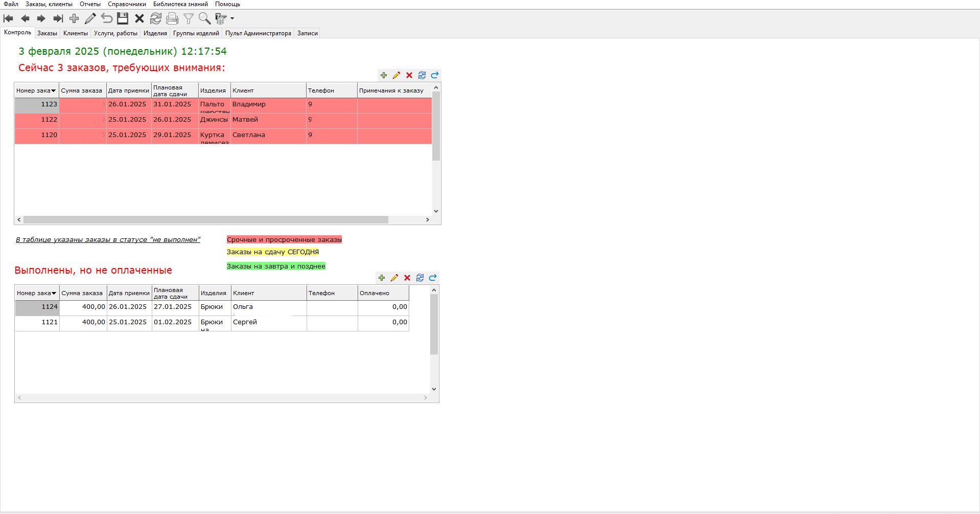980x514 pixels.
Task: Sort attention table by order number column arrow
Action: 53,91
